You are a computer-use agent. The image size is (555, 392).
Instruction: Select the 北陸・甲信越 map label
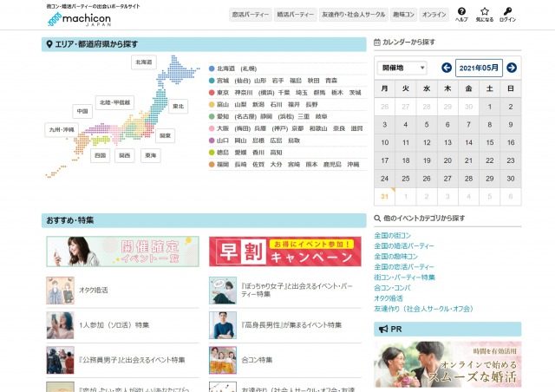(114, 102)
